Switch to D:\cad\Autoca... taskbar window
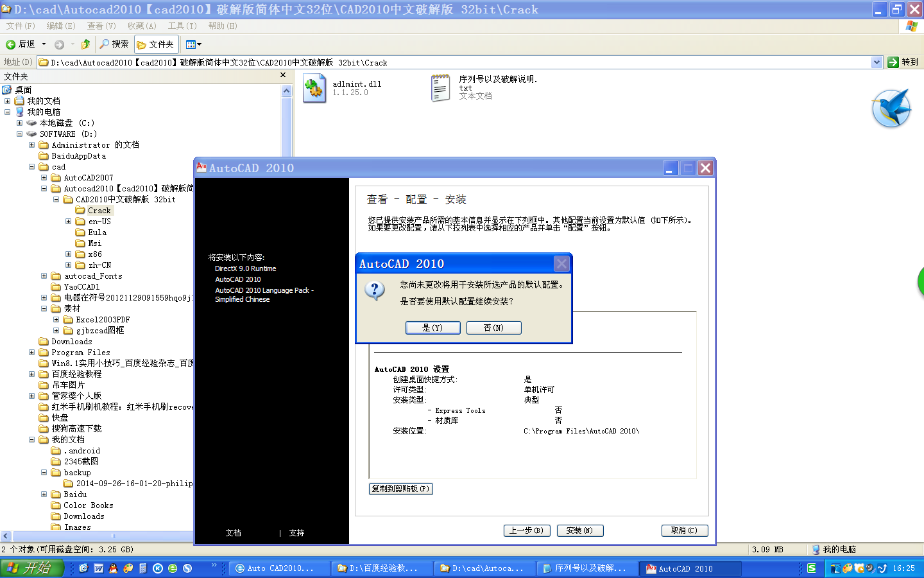The height and width of the screenshot is (578, 924). coord(486,568)
